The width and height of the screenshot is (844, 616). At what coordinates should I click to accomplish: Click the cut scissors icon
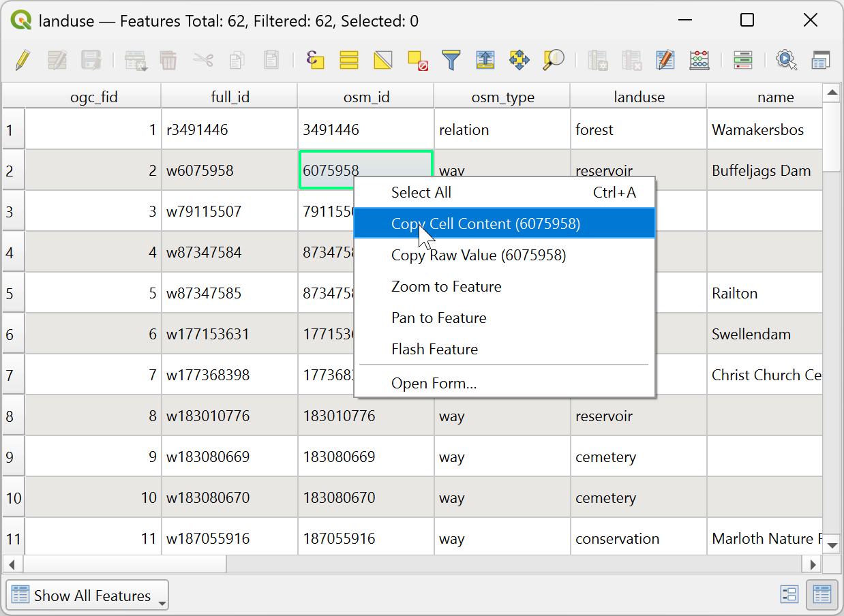[x=202, y=60]
